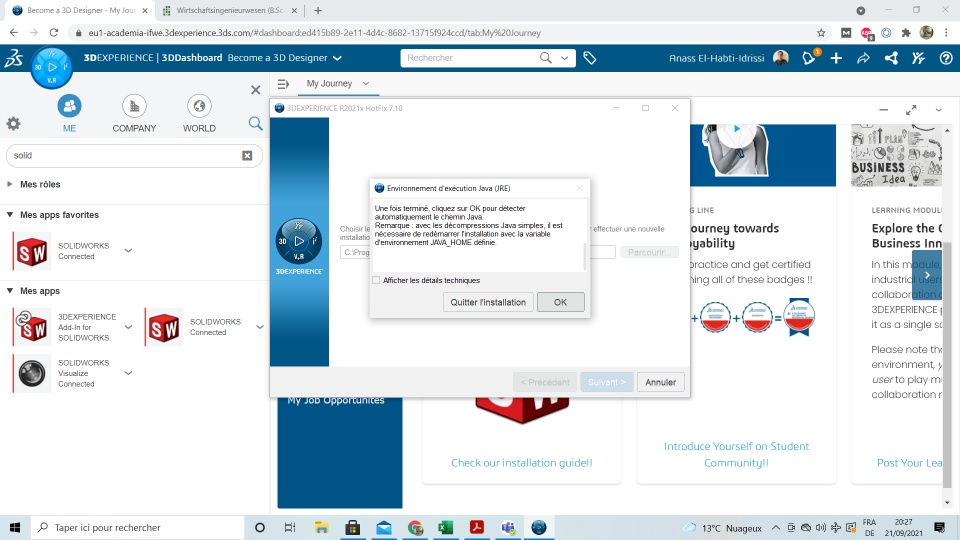Open Microsoft Teams from the taskbar
The width and height of the screenshot is (960, 540).
(508, 528)
